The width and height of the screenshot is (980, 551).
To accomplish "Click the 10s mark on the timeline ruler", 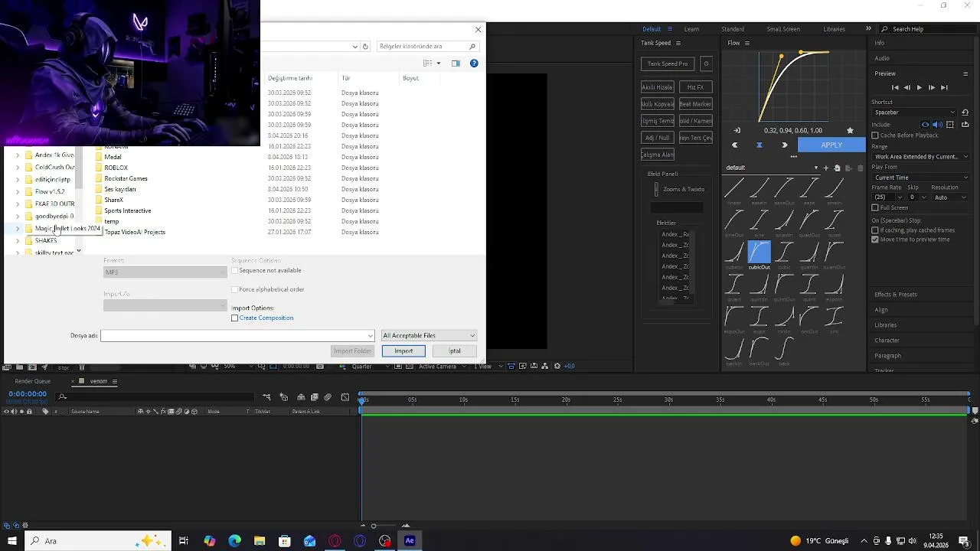I will (x=463, y=399).
